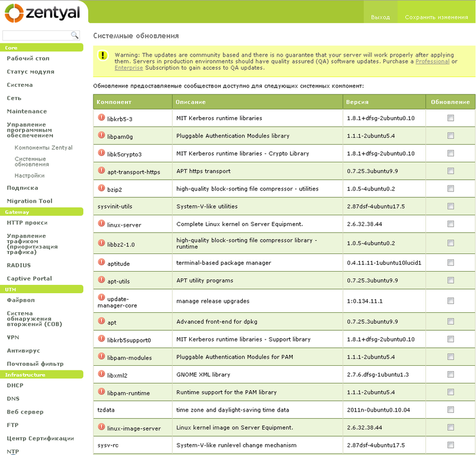Click the Сохранить изменения button
Image resolution: width=476 pixels, height=455 pixels.
(x=437, y=17)
